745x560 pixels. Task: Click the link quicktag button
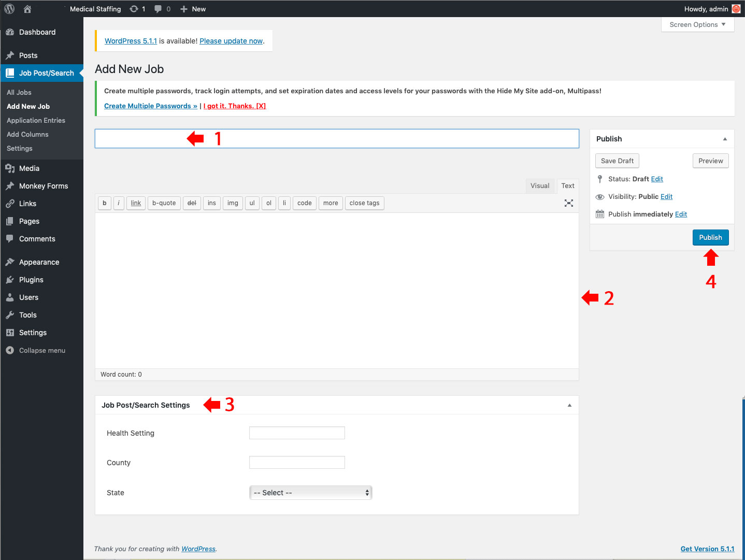136,203
